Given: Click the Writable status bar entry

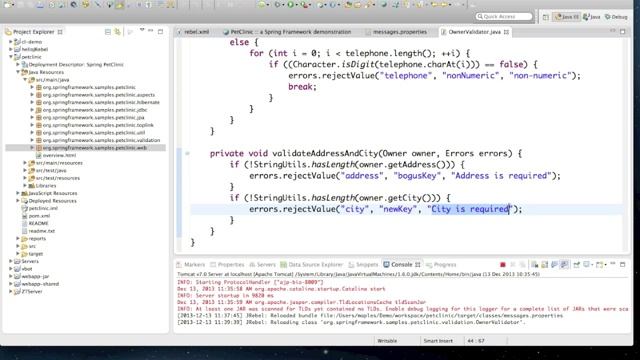Looking at the screenshot, I should 387,340.
